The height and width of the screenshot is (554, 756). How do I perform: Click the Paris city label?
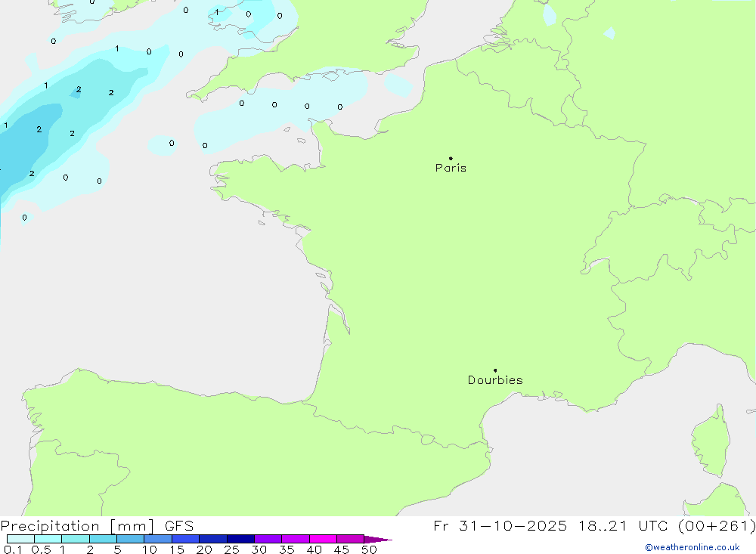click(451, 168)
